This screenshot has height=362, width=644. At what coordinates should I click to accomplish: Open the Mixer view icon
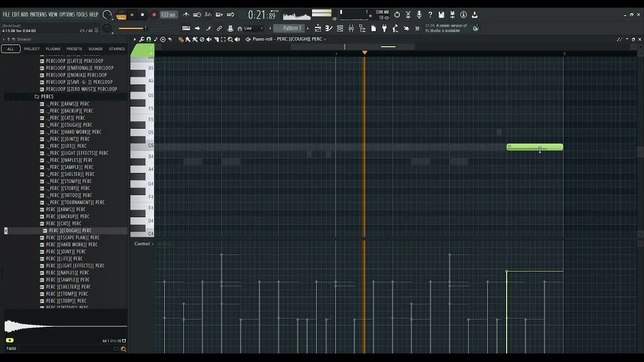coord(351,29)
